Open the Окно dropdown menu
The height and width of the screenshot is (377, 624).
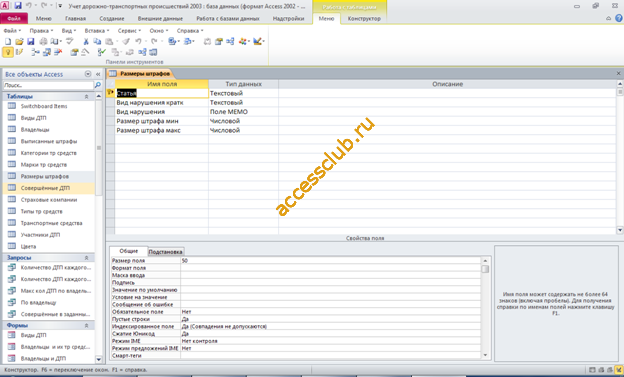(159, 31)
